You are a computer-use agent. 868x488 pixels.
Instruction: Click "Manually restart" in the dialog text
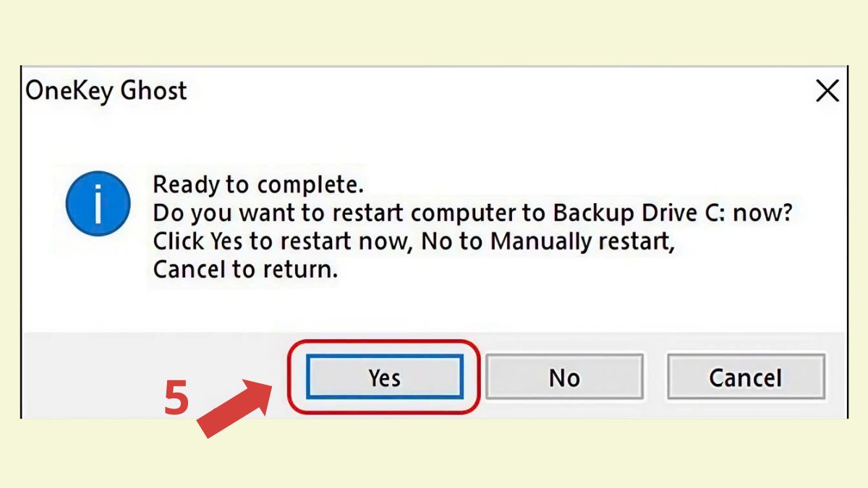582,242
